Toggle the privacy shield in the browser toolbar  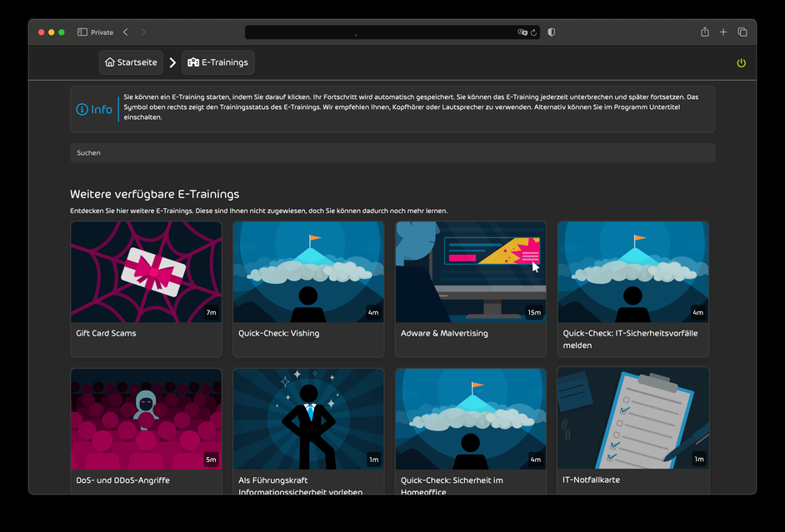(551, 32)
